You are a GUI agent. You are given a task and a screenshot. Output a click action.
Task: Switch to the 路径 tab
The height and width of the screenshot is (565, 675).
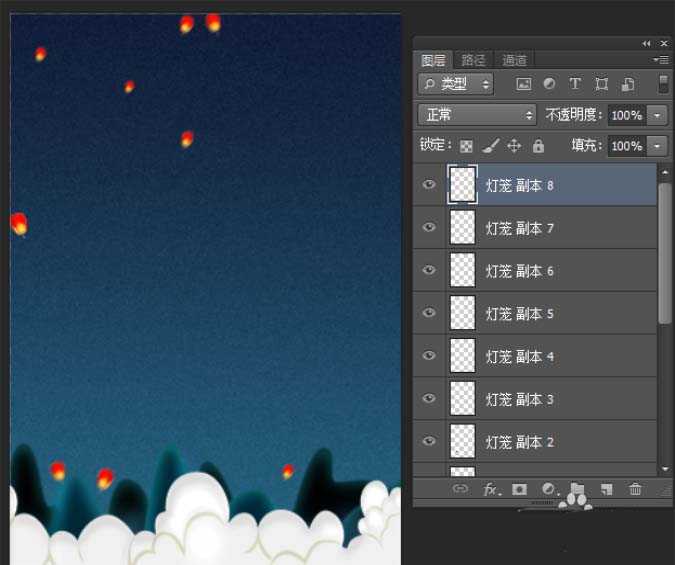[x=473, y=60]
